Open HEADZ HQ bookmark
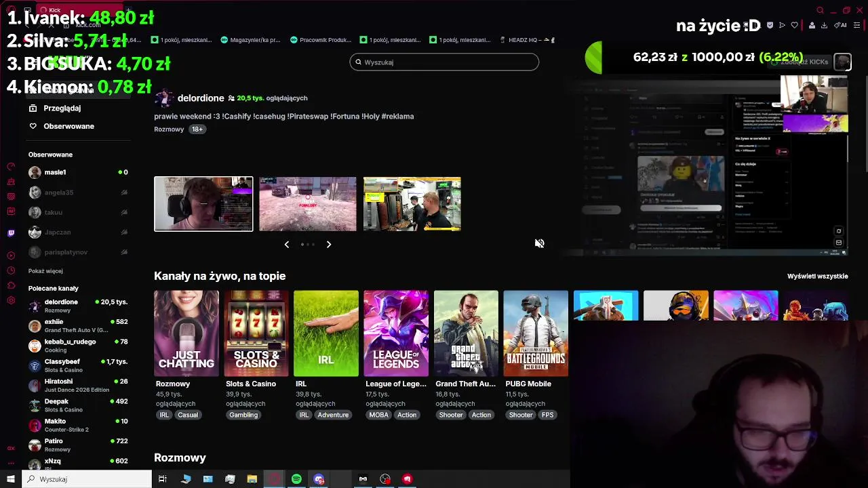This screenshot has width=868, height=488. (527, 40)
